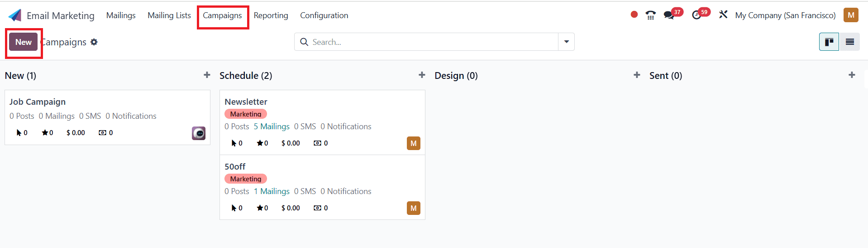
Task: Switch to Kanban view
Action: pyautogui.click(x=829, y=42)
